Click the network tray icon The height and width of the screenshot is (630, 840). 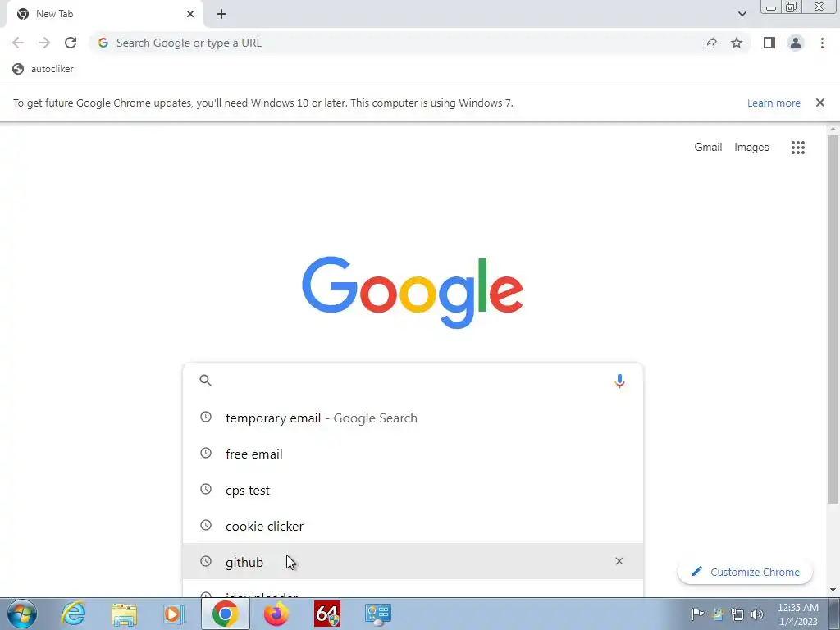click(x=737, y=614)
